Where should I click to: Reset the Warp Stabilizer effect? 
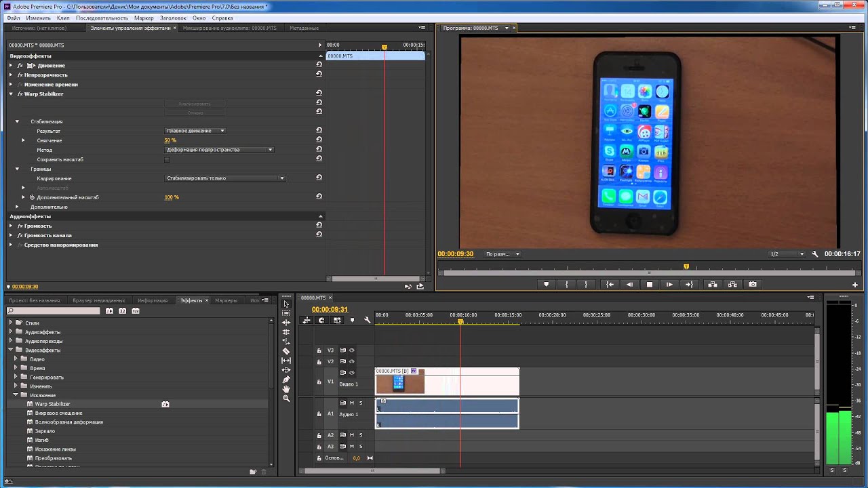[x=319, y=94]
